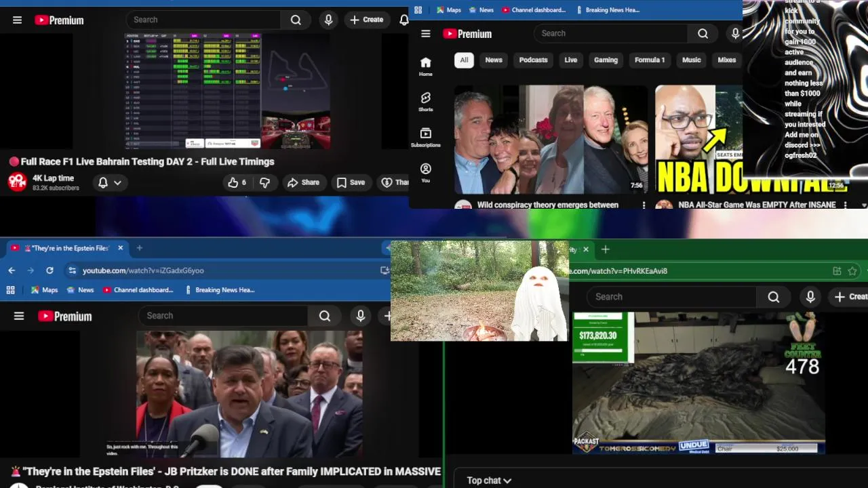
Task: Open 4K Lap time channel avatar
Action: [17, 182]
